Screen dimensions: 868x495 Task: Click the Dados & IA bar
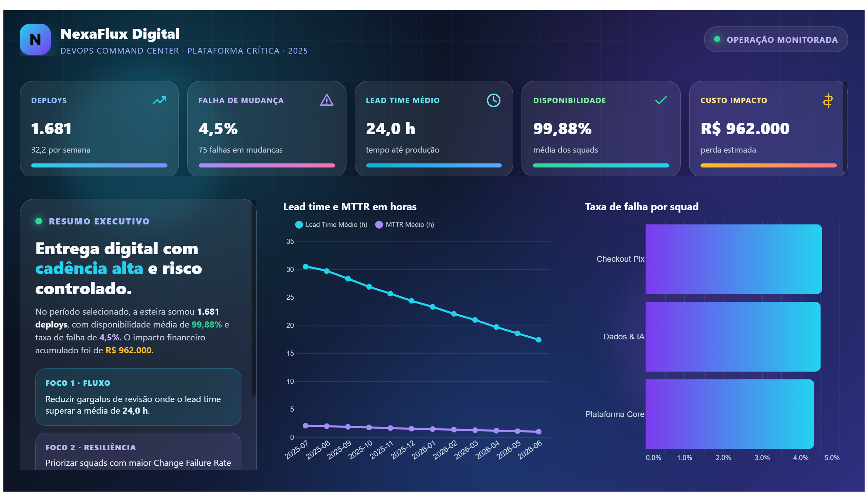point(733,337)
